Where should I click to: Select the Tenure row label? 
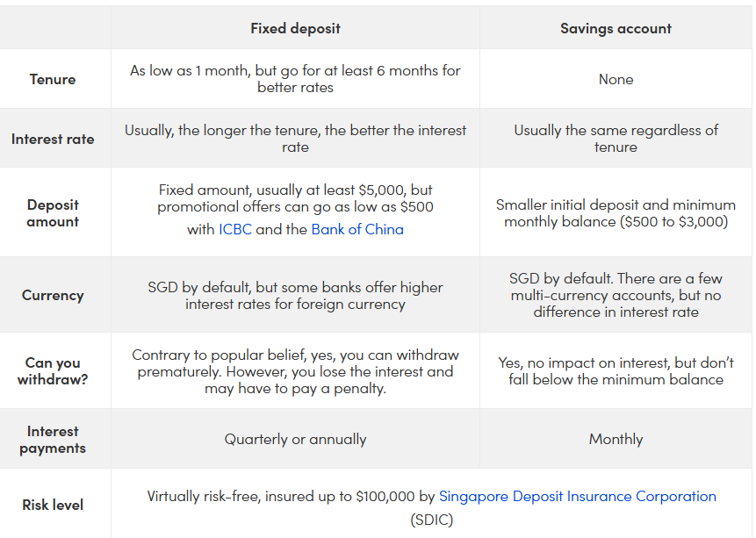point(53,79)
